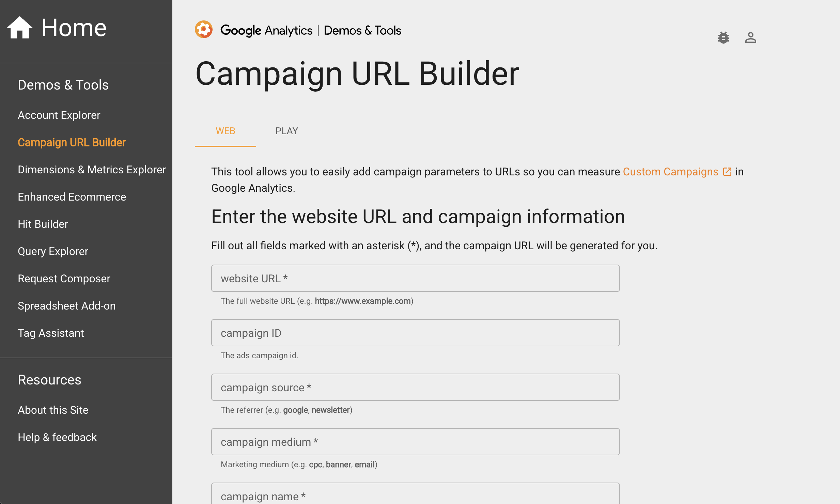
Task: Open Query Explorer from sidebar
Action: [53, 251]
